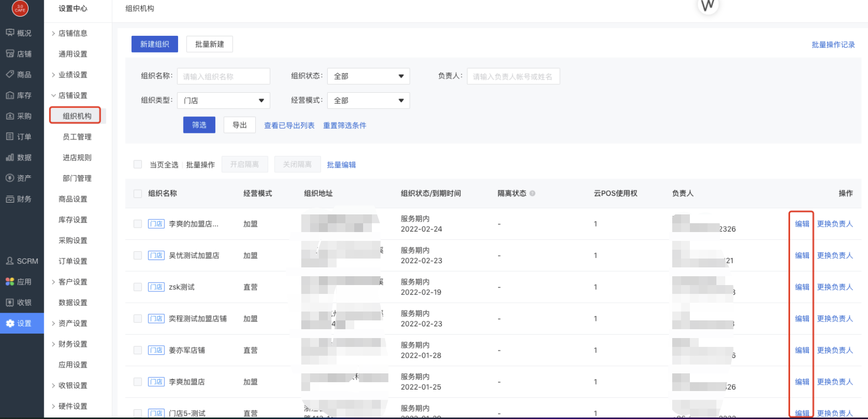Screen dimensions: 868x419
Task: Click the 设置 gear icon in sidebar
Action: (x=10, y=323)
